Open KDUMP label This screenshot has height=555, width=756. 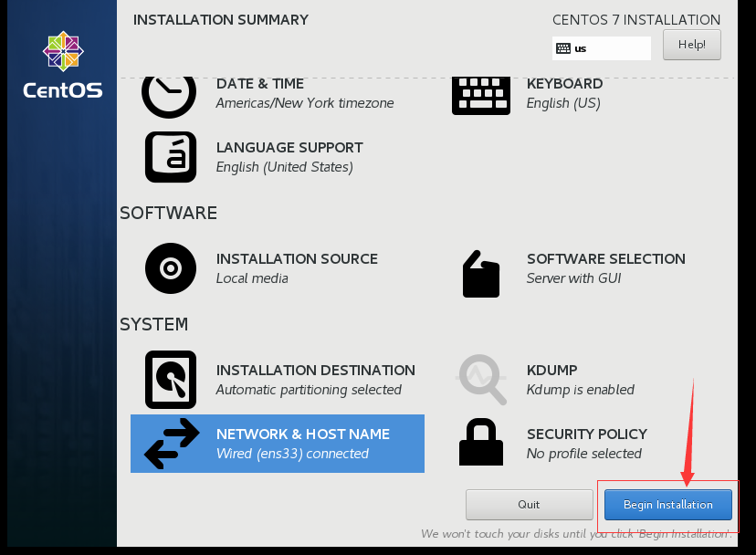(552, 371)
